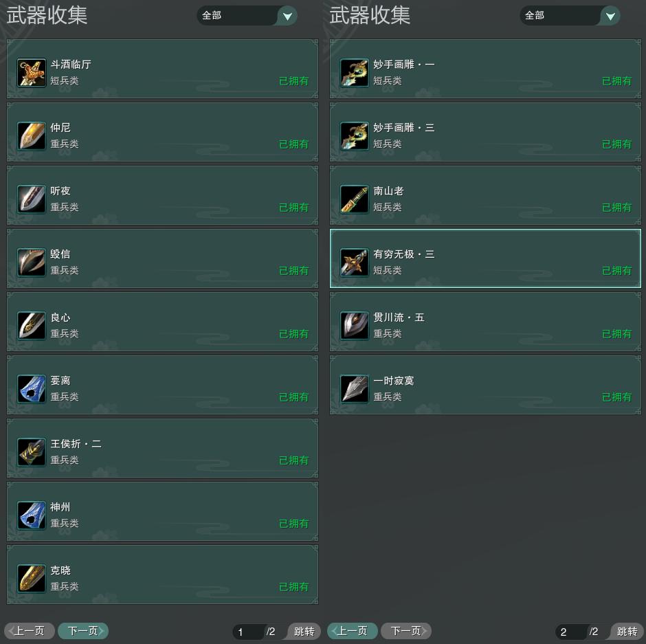Click the right panel 跳转 jump button

[x=627, y=631]
